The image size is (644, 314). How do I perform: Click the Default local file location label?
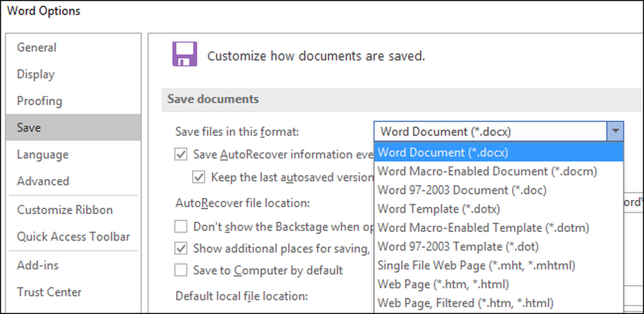point(241,295)
